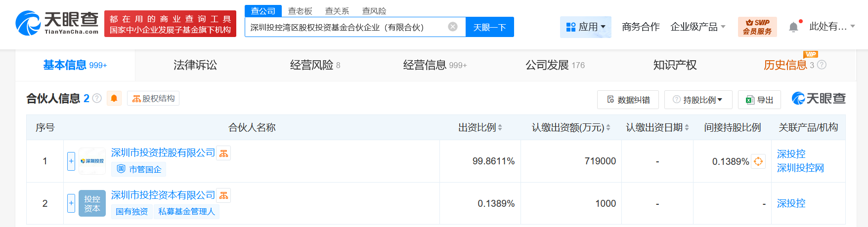Open the 应用 dropdown menu
Image resolution: width=868 pixels, height=227 pixels.
pos(586,27)
